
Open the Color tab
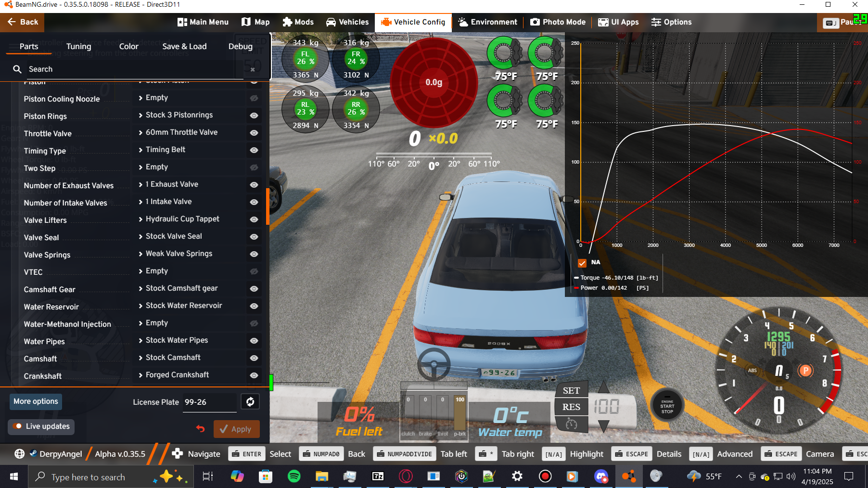(128, 47)
